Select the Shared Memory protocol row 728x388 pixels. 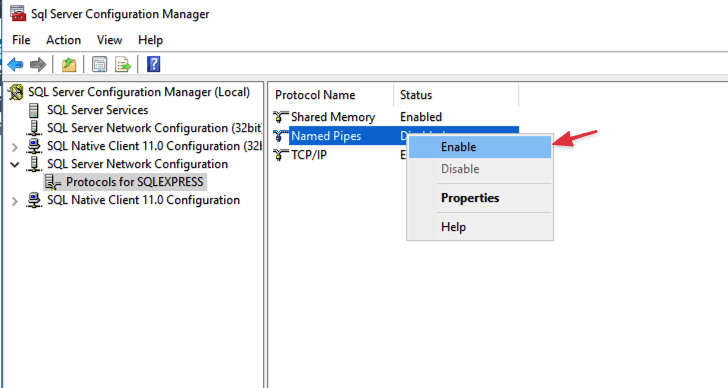click(395, 117)
